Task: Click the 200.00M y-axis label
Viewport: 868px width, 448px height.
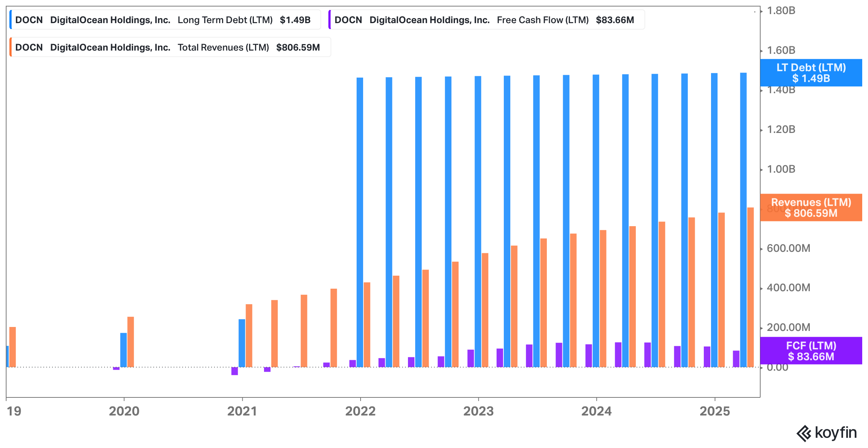Action: (x=788, y=327)
